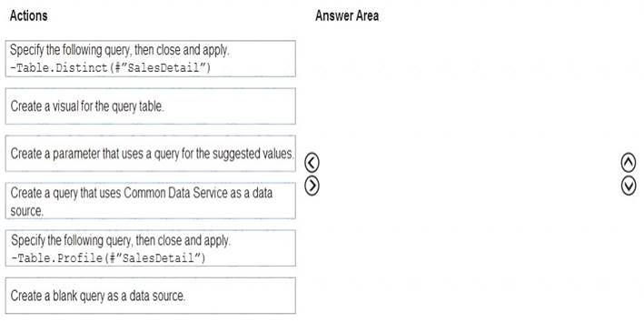Image resolution: width=644 pixels, height=332 pixels.
Task: Click the 'Actions' heading
Action: pos(28,16)
